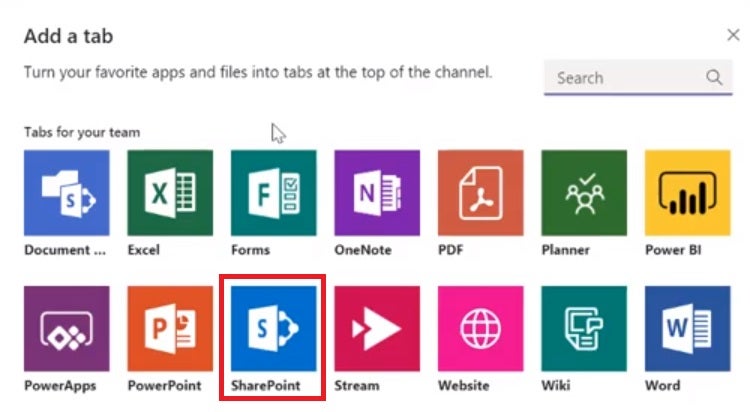Select the SharePoint app tile
This screenshot has width=750, height=412.
click(x=274, y=329)
